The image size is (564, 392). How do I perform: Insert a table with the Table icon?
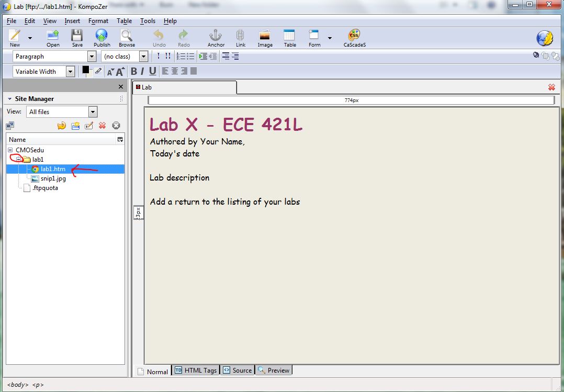point(289,38)
